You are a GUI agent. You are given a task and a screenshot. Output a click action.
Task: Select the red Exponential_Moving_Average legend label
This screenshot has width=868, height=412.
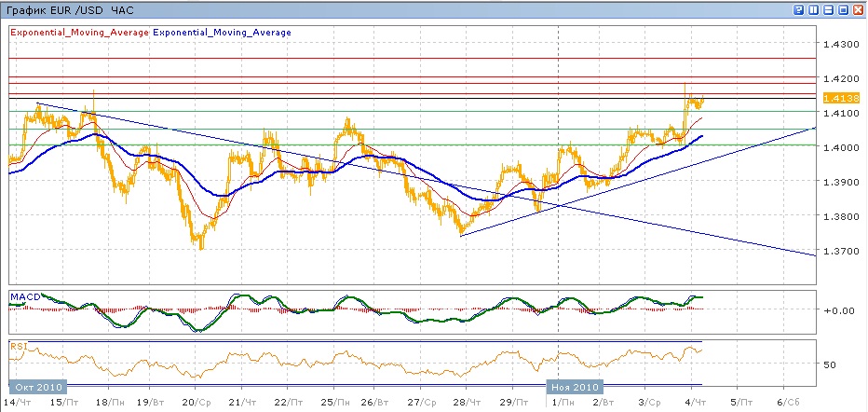coord(78,32)
